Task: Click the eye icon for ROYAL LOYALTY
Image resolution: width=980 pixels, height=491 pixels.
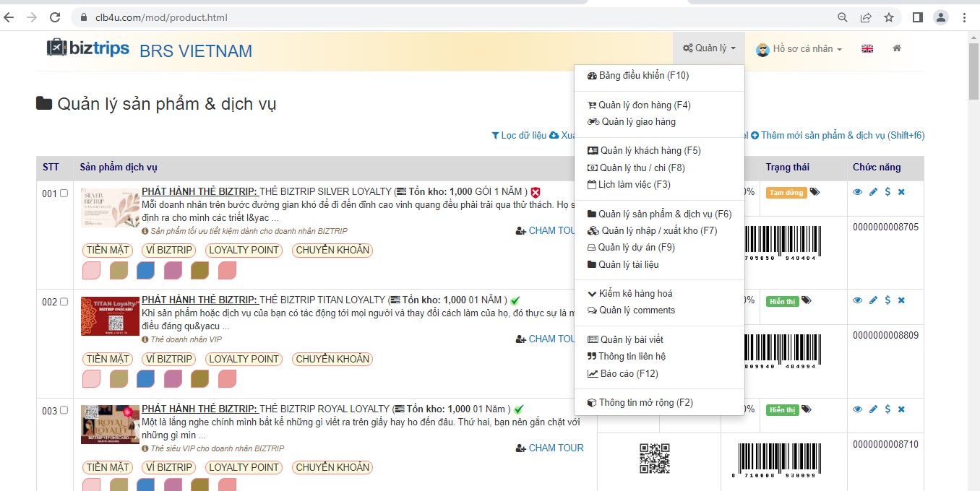Action: pyautogui.click(x=858, y=409)
